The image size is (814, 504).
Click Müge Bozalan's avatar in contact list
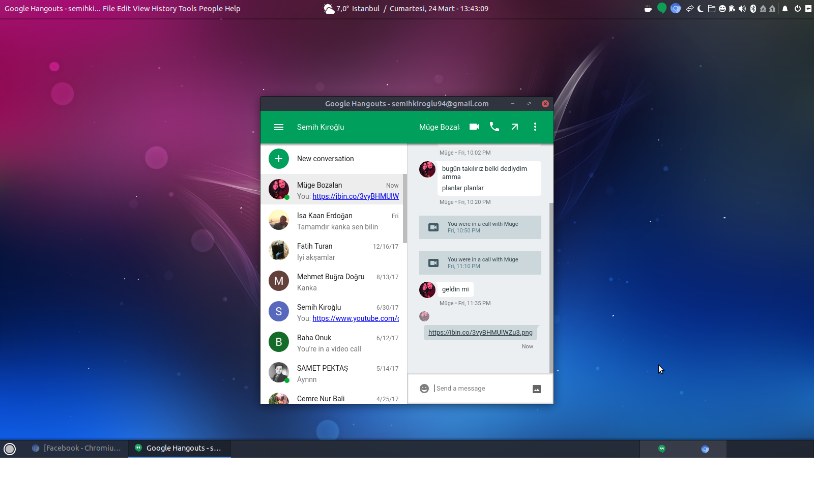(x=279, y=189)
